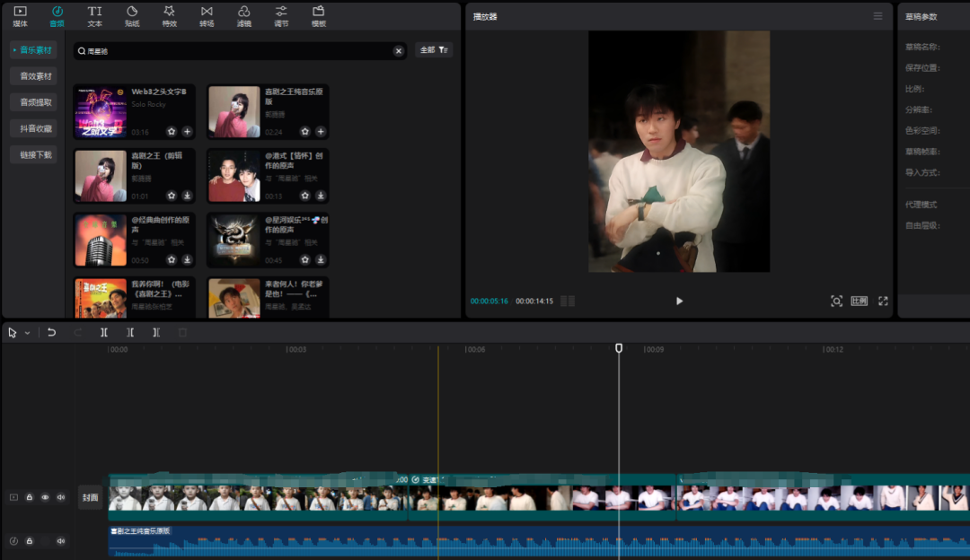Viewport: 970px width, 560px height.
Task: Click the 封面 cover button
Action: click(91, 497)
